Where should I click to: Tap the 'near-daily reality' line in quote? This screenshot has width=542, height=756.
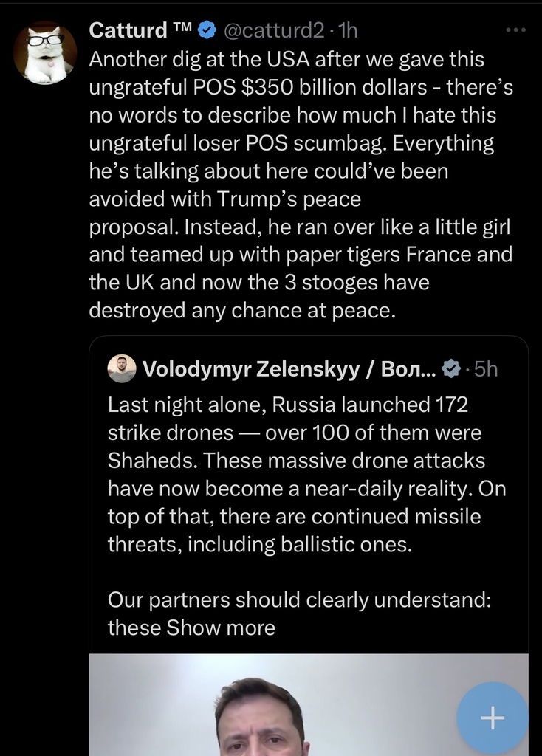(306, 488)
